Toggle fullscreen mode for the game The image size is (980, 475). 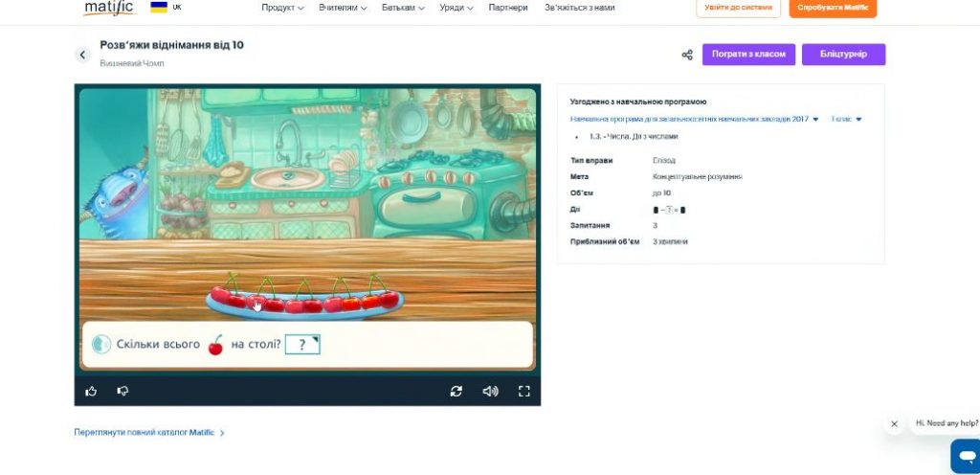coord(523,391)
